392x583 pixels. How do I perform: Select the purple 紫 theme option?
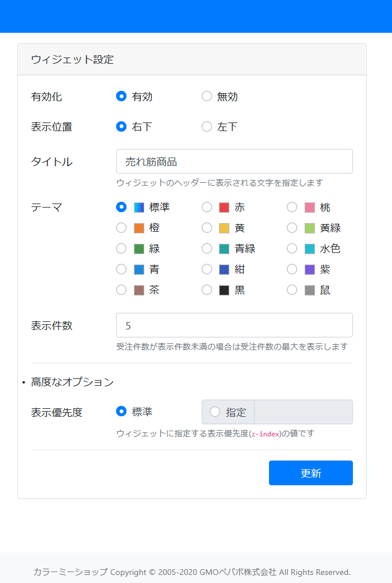coord(292,269)
